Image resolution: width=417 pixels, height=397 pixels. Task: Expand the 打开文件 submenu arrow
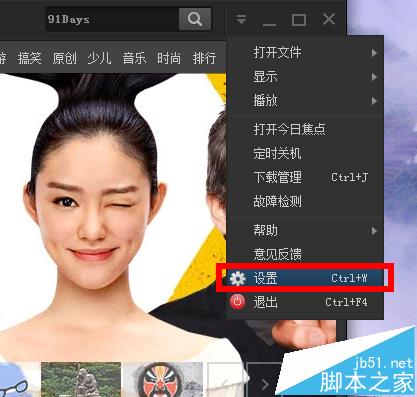[374, 53]
